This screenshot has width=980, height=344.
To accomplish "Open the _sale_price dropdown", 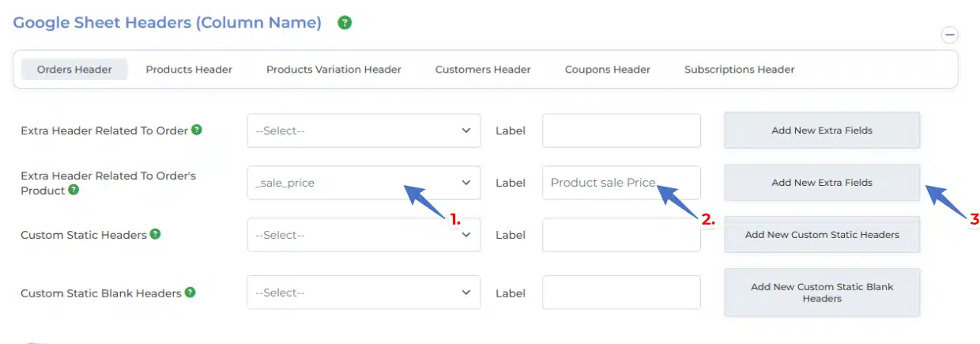I will coord(364,183).
